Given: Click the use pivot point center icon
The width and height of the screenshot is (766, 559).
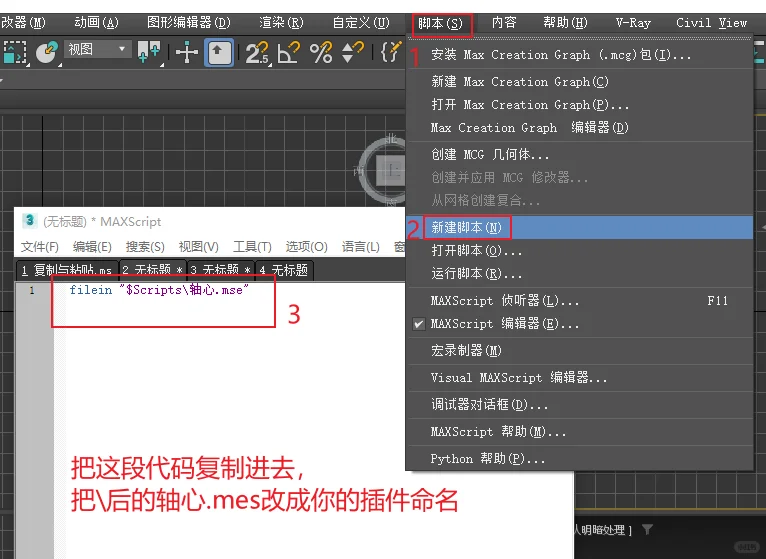Looking at the screenshot, I should (149, 52).
